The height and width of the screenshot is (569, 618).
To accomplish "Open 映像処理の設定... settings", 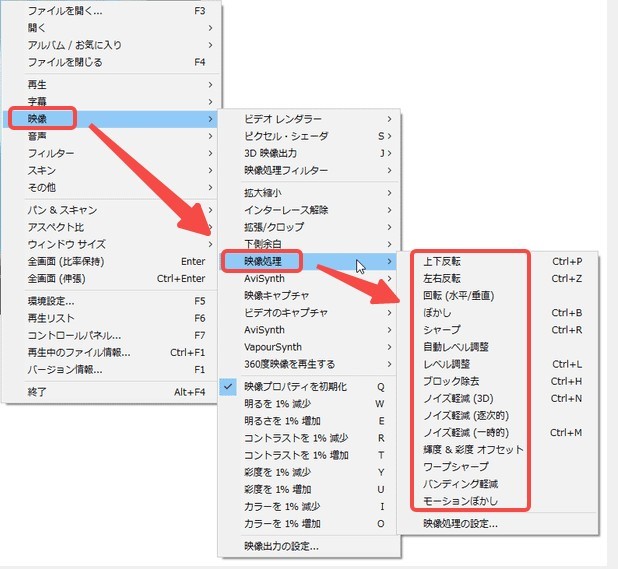I will 498,524.
